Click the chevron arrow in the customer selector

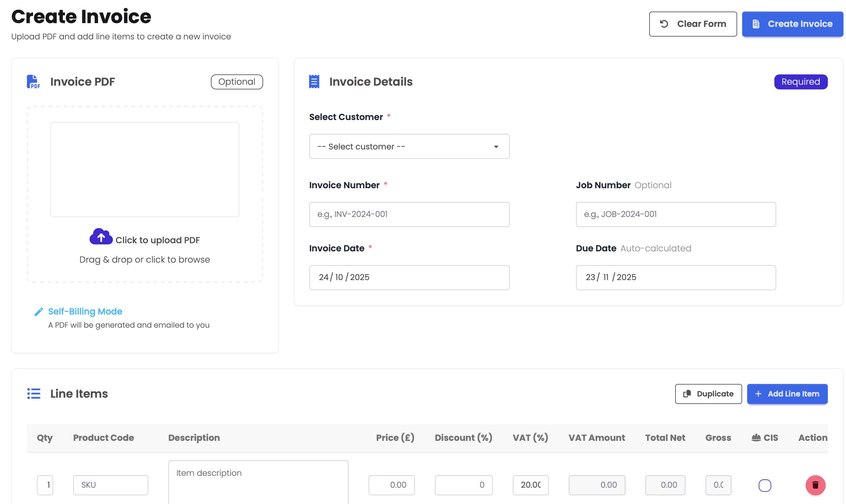pyautogui.click(x=497, y=146)
